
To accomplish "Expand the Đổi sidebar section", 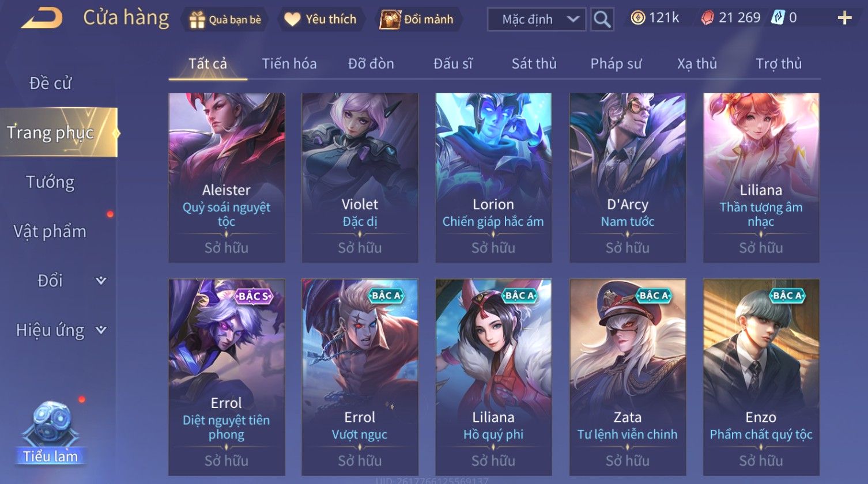I will (101, 281).
